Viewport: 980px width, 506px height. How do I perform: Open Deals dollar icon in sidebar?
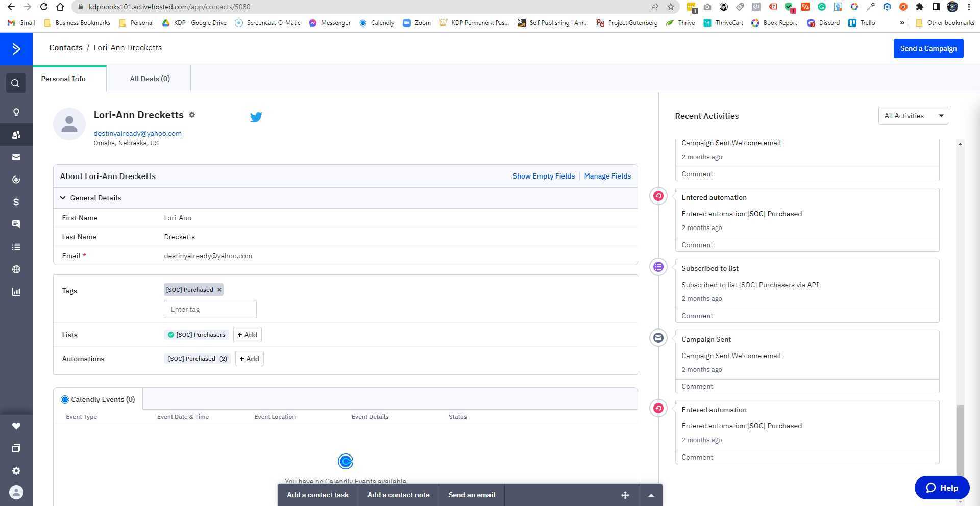point(16,202)
